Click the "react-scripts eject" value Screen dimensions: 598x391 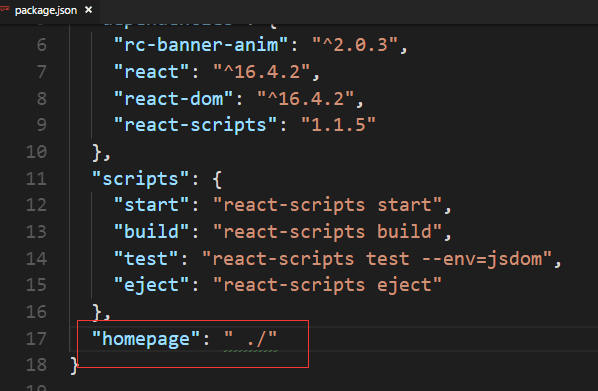coord(328,285)
